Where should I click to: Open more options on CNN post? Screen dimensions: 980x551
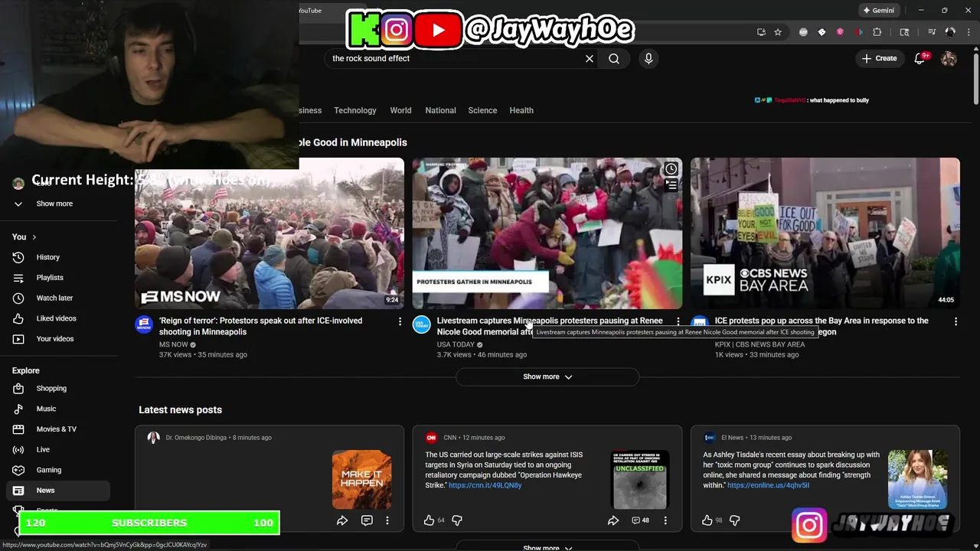(665, 520)
